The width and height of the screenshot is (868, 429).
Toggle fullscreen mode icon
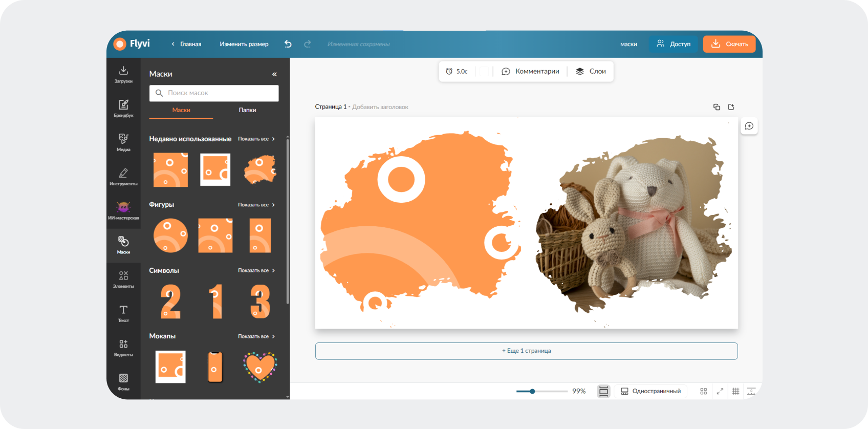720,391
